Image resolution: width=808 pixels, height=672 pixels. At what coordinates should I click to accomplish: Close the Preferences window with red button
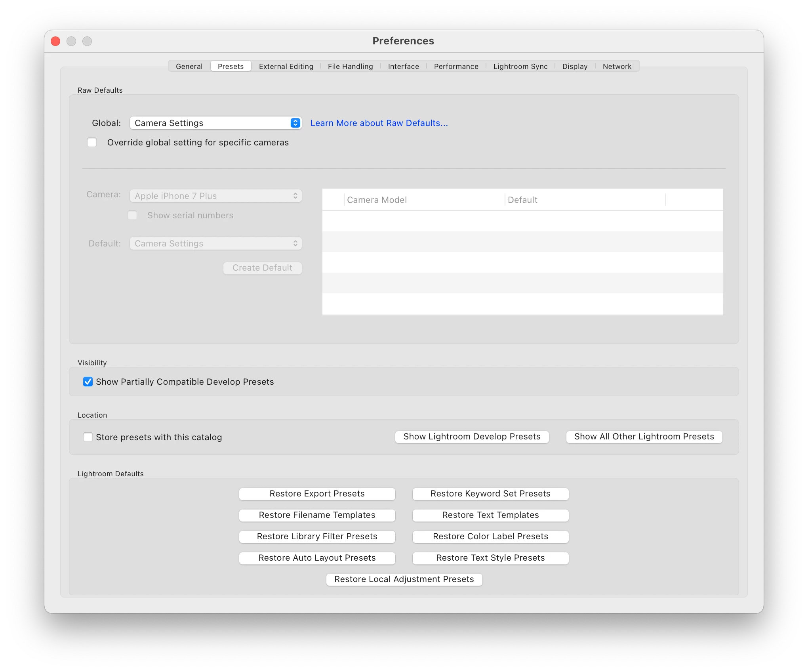55,41
